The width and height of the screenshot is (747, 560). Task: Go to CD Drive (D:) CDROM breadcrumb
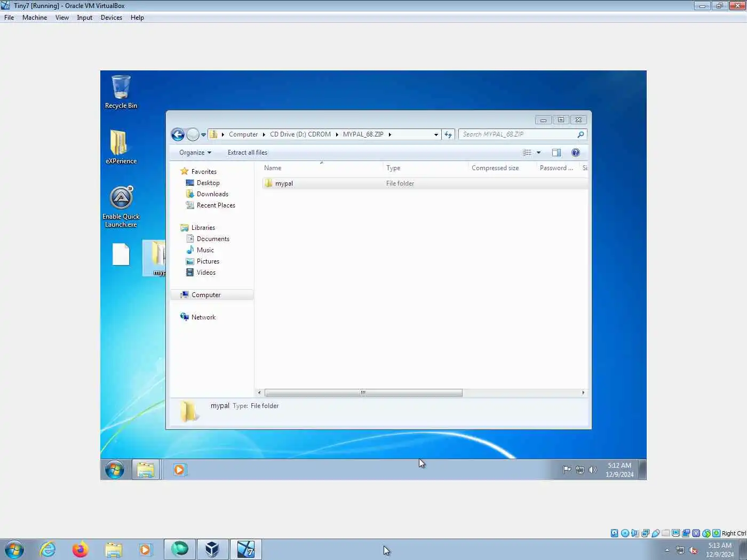(x=300, y=134)
